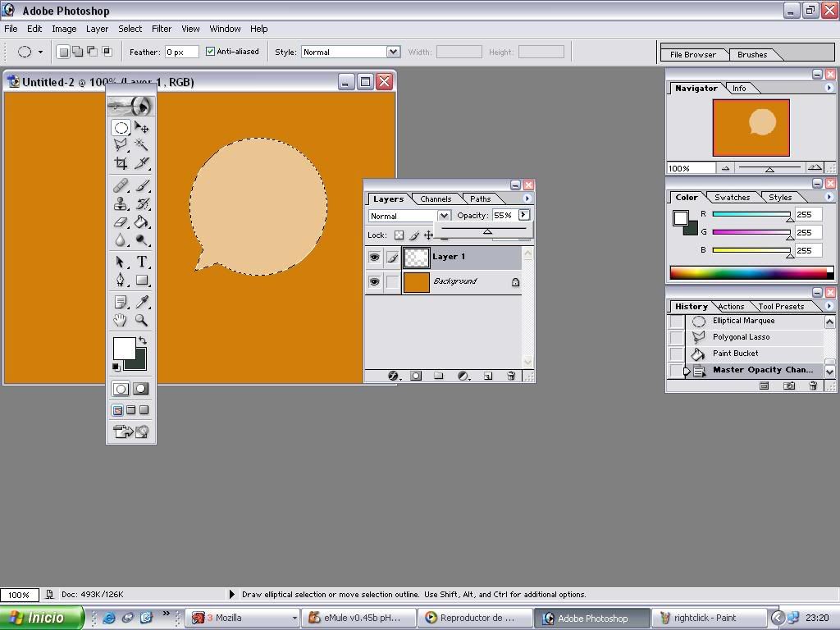This screenshot has height=630, width=840.
Task: Open the Style dropdown in options bar
Action: (393, 52)
